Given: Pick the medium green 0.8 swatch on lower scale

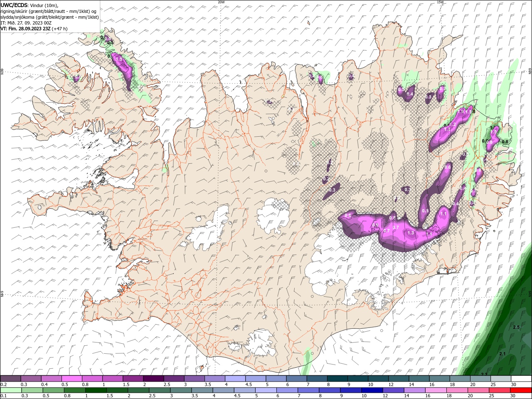Looking at the screenshot, I should pos(75,390).
